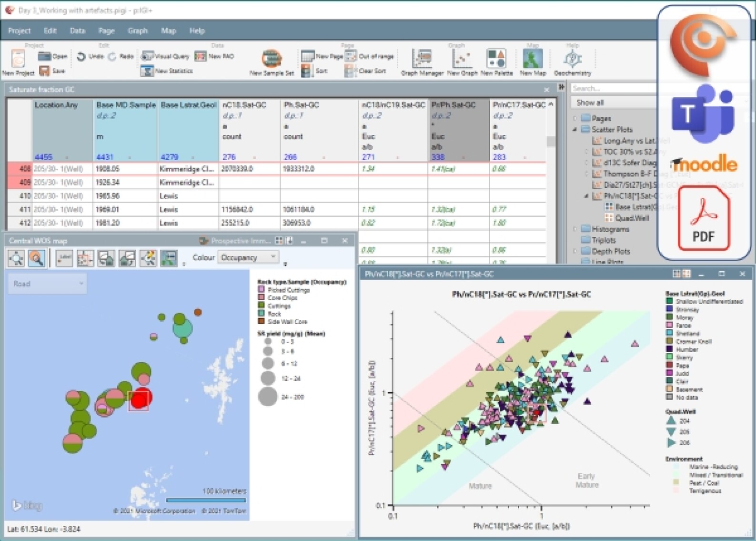Click the zoom-to-extent icon on the map toolbar
The width and height of the screenshot is (756, 541).
[x=16, y=258]
